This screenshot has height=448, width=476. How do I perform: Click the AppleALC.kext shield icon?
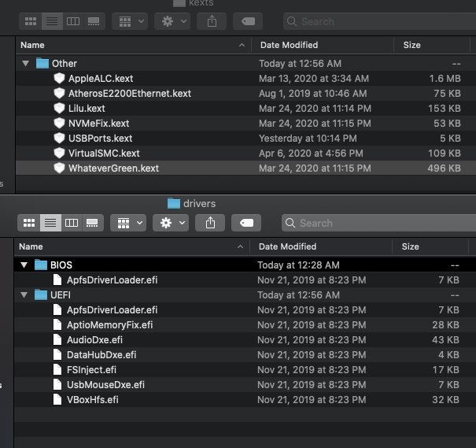[x=59, y=79]
